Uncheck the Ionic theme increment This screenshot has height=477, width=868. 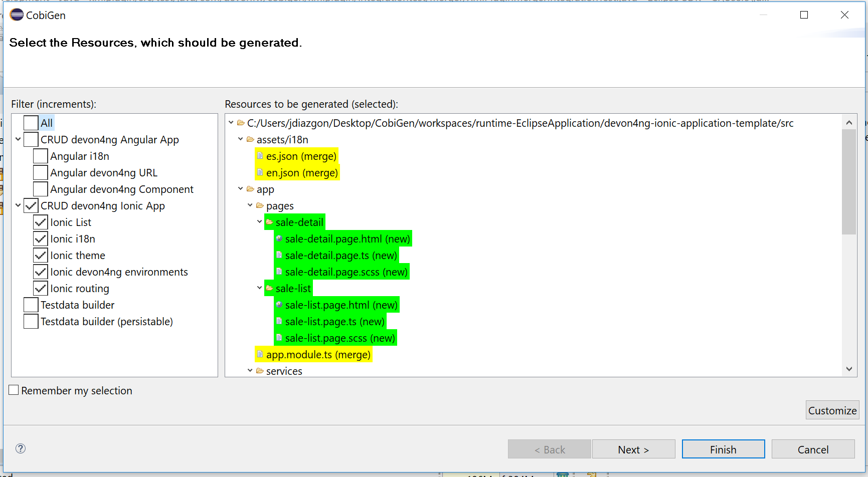tap(41, 256)
